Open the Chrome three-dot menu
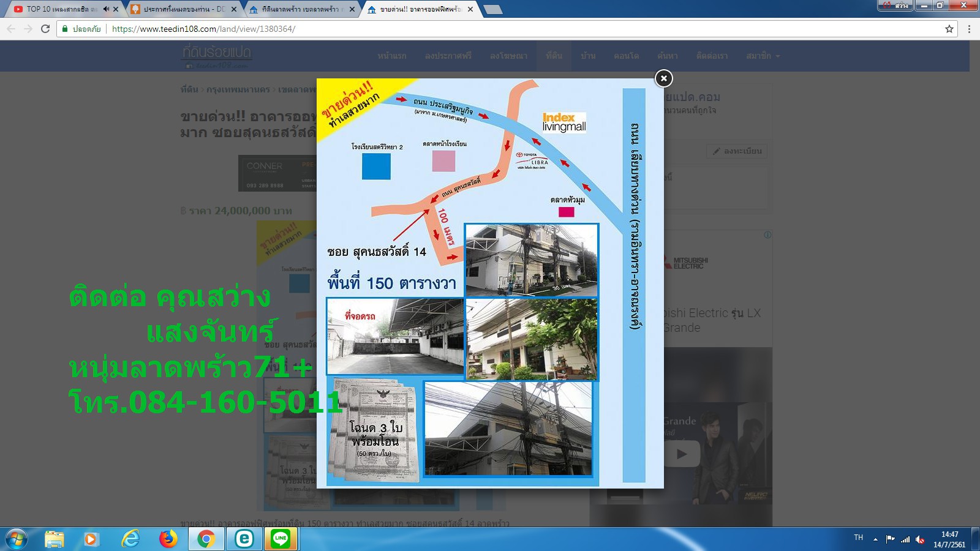 click(969, 29)
